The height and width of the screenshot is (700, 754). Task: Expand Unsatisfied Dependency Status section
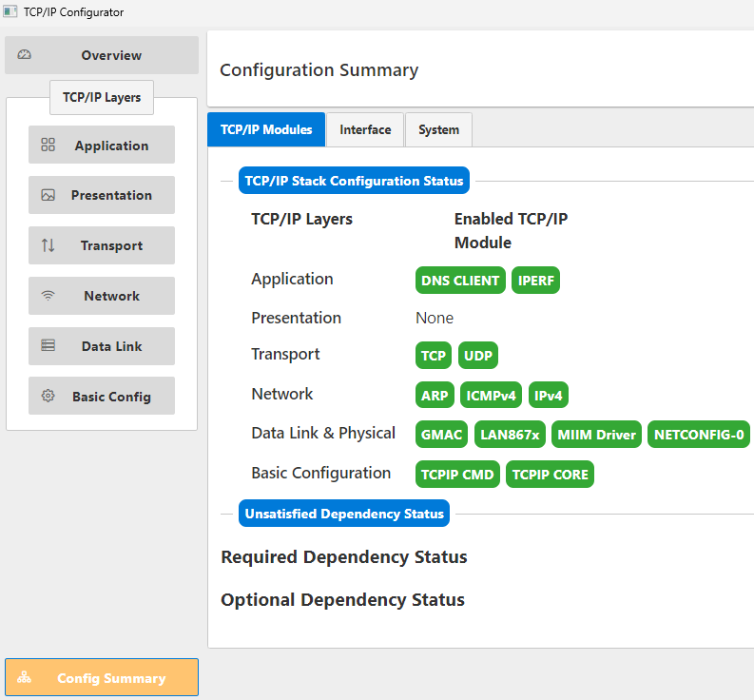(x=344, y=514)
